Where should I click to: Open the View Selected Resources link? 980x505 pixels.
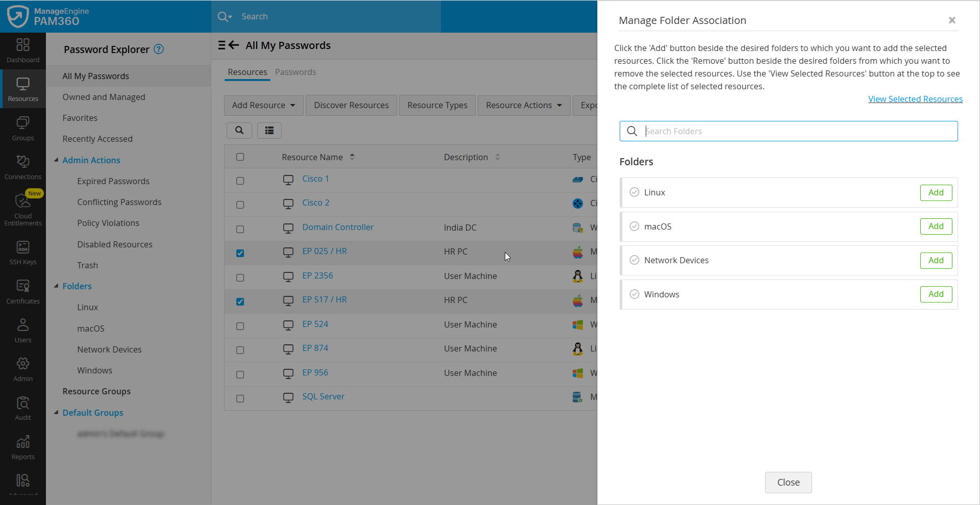coord(915,99)
